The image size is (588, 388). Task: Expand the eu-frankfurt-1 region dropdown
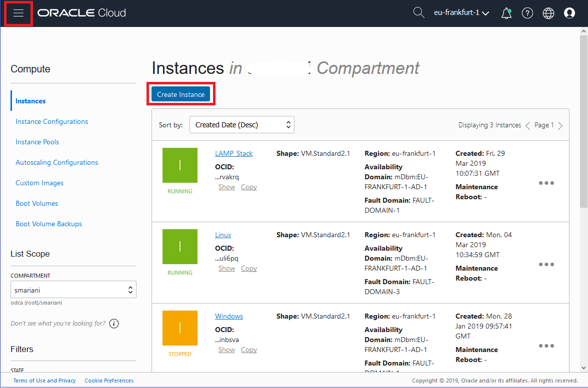click(461, 13)
